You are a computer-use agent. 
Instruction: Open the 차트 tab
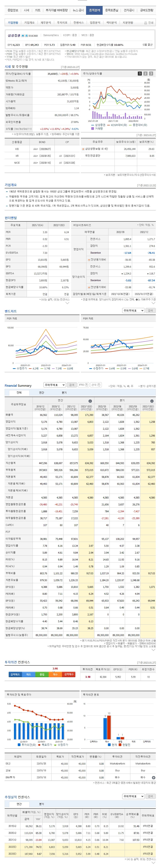pos(38,11)
